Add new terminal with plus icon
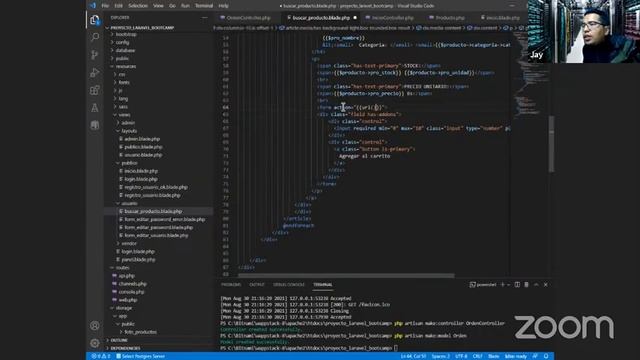Screen dimensions: 640x360 click(502, 284)
